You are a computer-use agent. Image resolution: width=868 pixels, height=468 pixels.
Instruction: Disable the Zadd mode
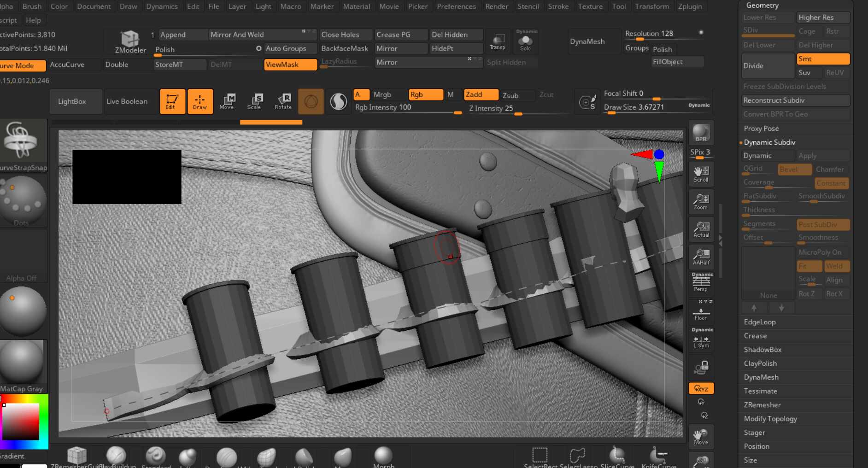481,94
